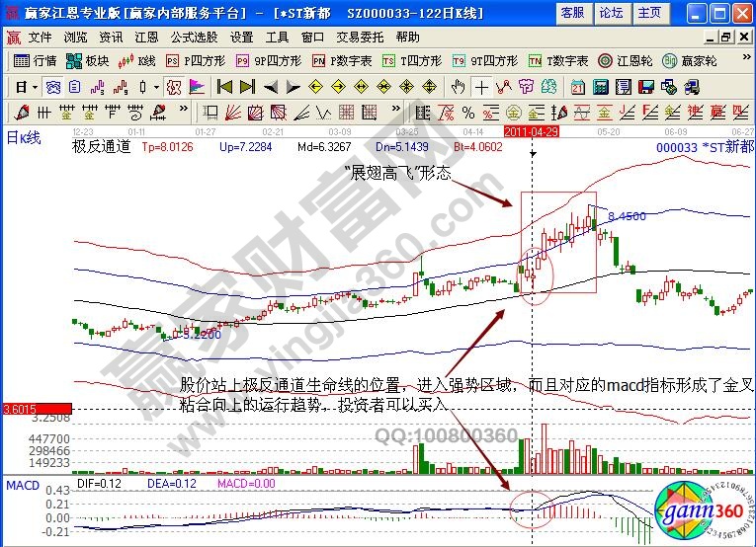756x547 pixels.
Task: Open the 赢家轮 wheel tool
Action: point(690,61)
